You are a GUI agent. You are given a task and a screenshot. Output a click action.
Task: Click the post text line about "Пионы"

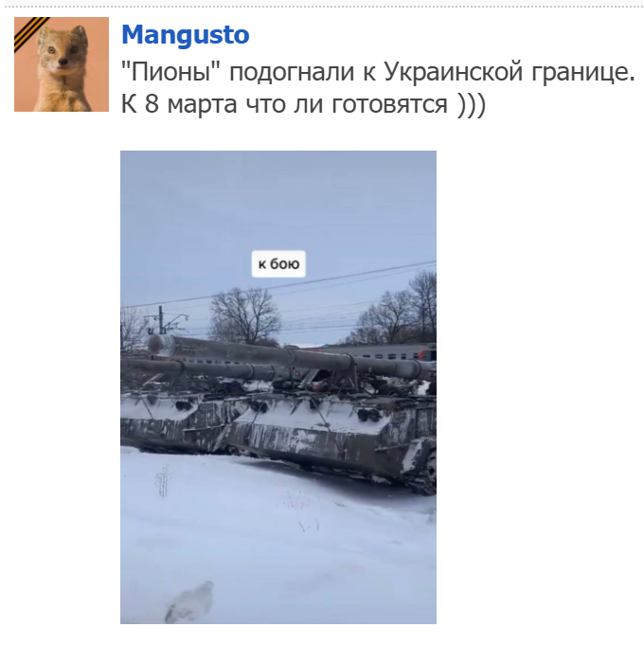378,71
